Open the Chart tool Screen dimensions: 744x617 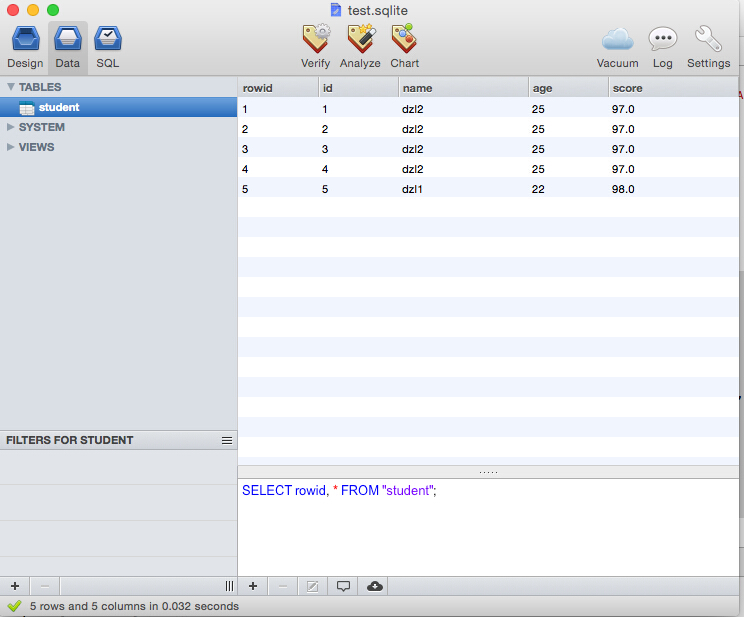pyautogui.click(x=405, y=47)
